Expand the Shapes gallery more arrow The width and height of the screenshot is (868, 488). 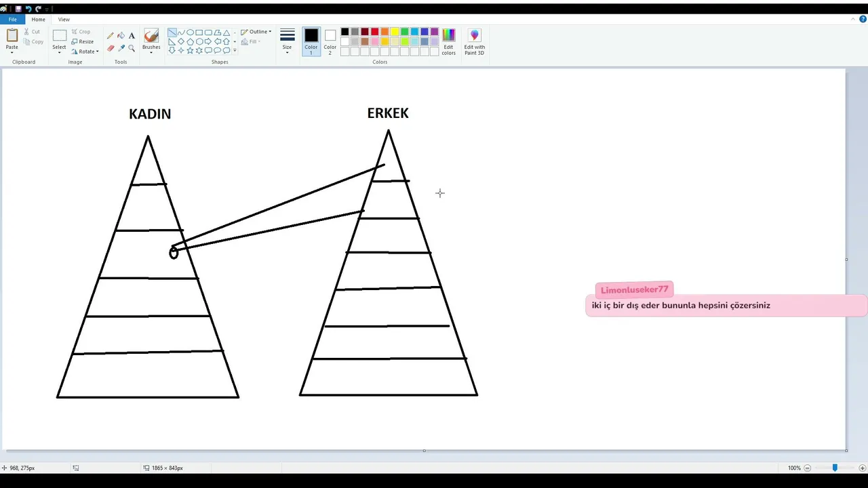click(x=235, y=50)
